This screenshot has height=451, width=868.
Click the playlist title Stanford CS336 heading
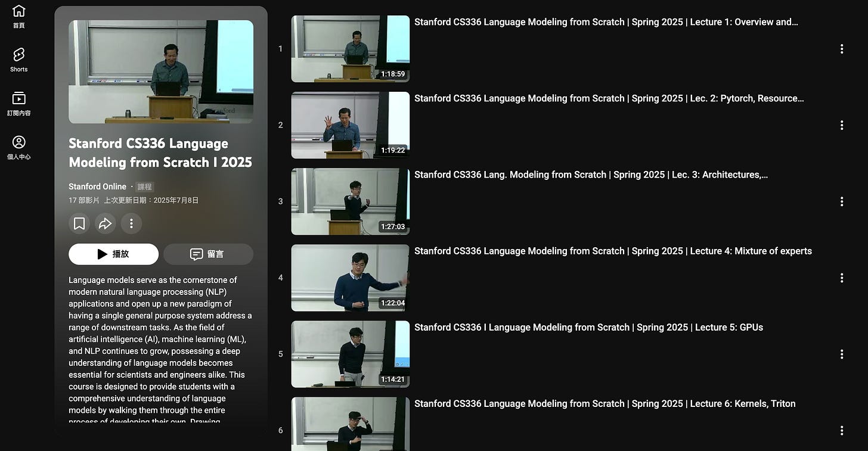[160, 153]
